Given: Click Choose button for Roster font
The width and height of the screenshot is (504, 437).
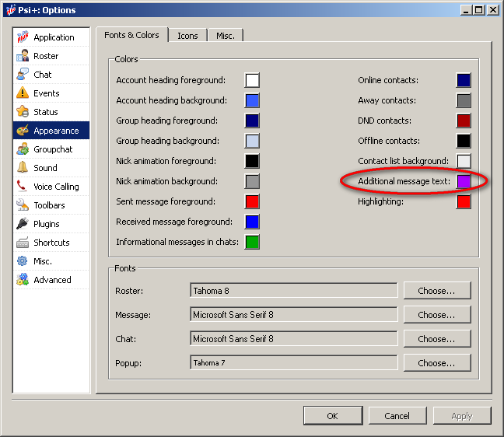Looking at the screenshot, I should point(437,291).
